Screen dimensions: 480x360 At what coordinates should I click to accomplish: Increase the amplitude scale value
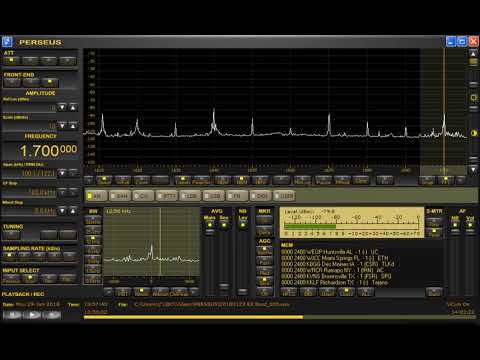73,125
